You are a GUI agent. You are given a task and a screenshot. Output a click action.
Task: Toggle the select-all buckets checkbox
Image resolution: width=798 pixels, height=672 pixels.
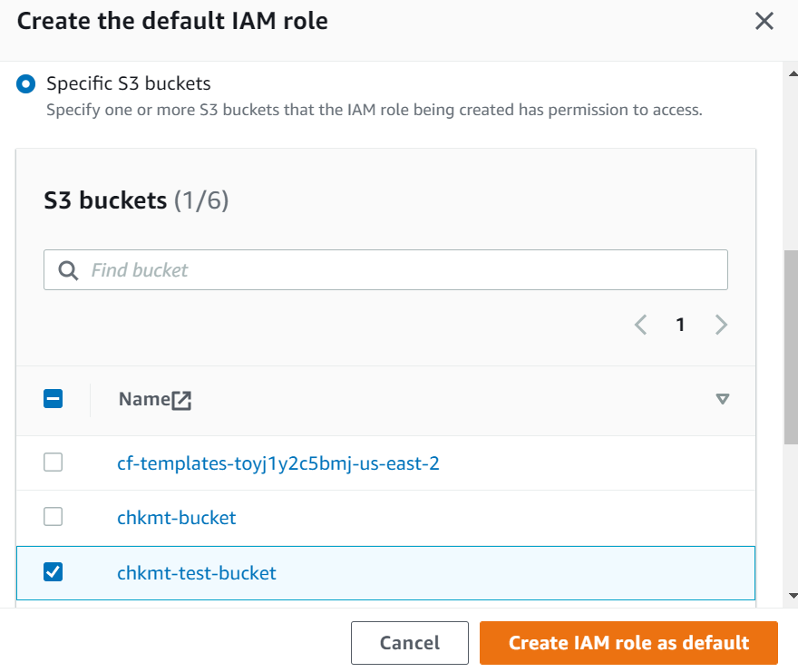(x=53, y=399)
